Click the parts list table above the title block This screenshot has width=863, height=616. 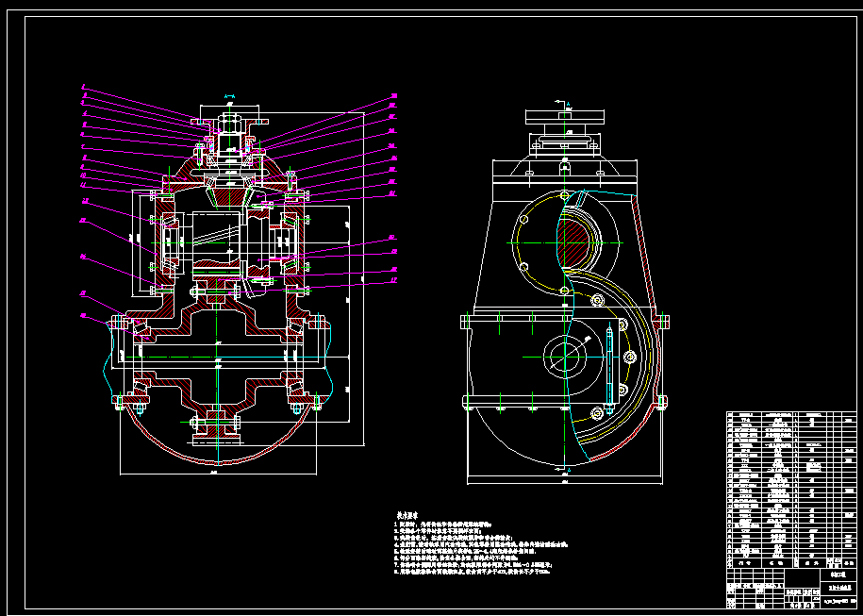(791, 490)
